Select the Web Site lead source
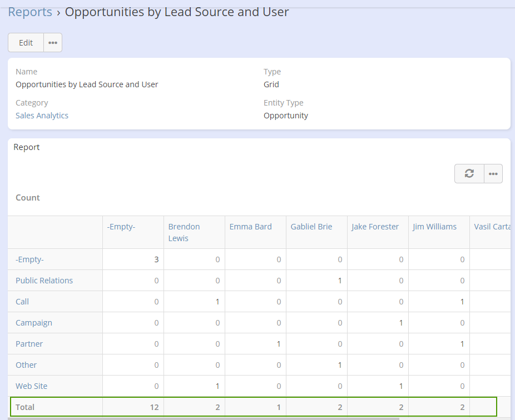The height and width of the screenshot is (420, 515). [31, 386]
